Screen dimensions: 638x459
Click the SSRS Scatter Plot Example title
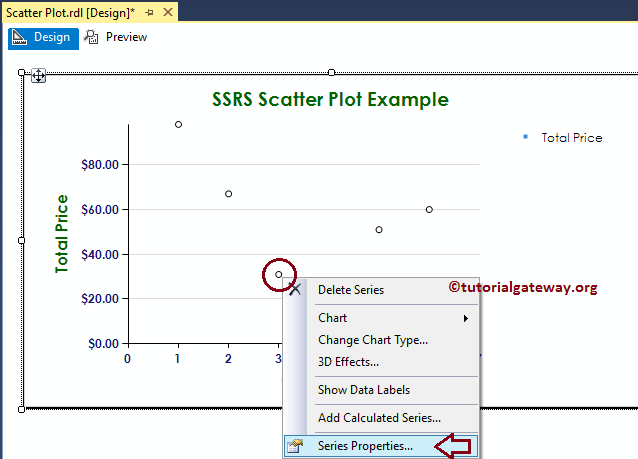(x=330, y=100)
